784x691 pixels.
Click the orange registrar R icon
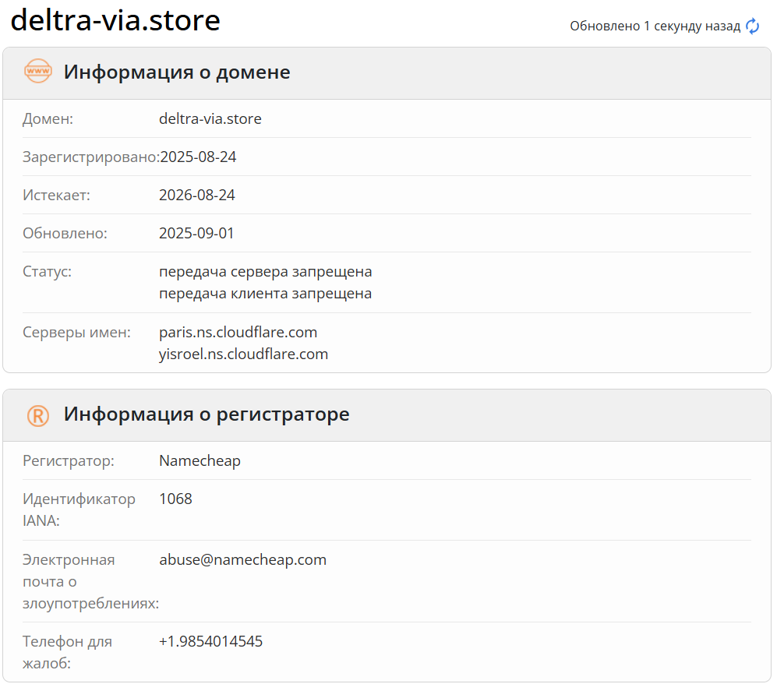[38, 414]
